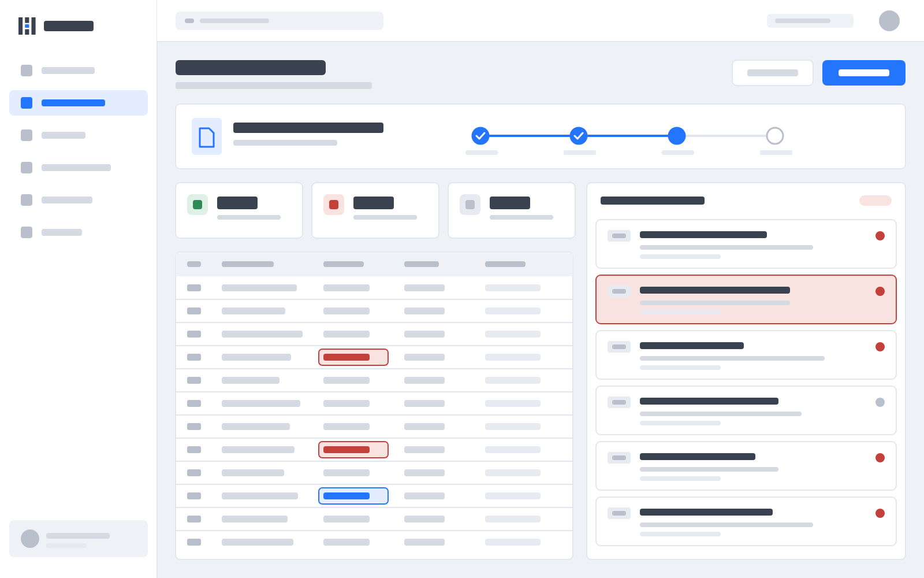Click the gray pill left of the avatar
The height and width of the screenshot is (578, 924).
tap(810, 21)
